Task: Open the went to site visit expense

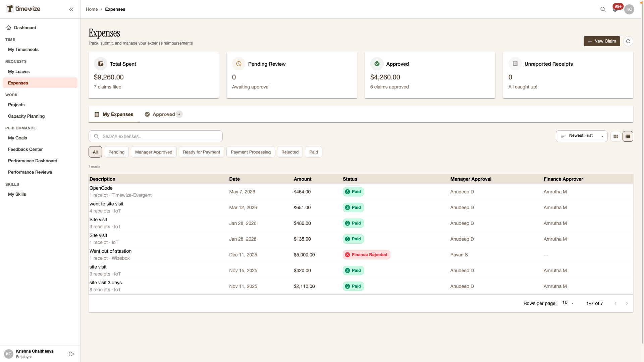Action: (361, 207)
